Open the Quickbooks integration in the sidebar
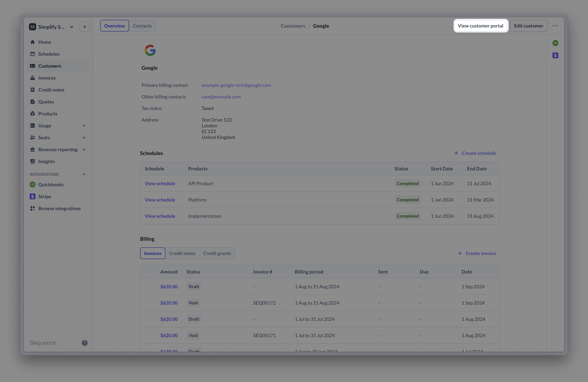This screenshot has height=382, width=588. click(58, 185)
